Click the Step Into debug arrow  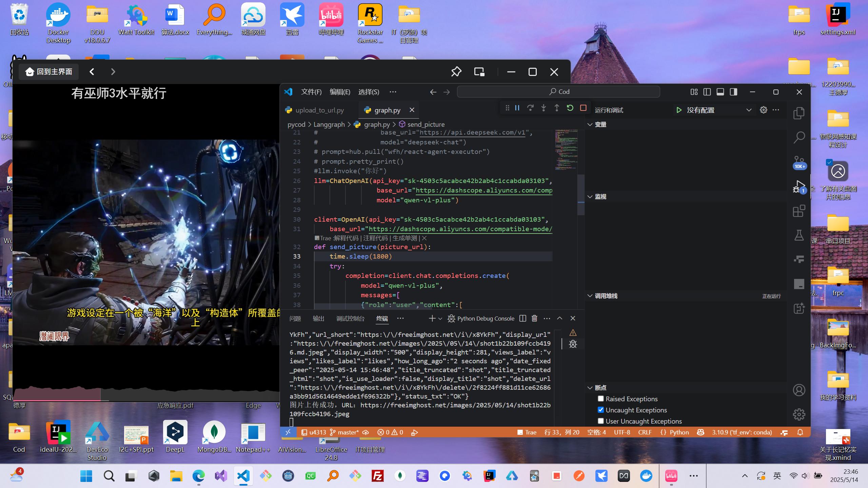(x=544, y=108)
